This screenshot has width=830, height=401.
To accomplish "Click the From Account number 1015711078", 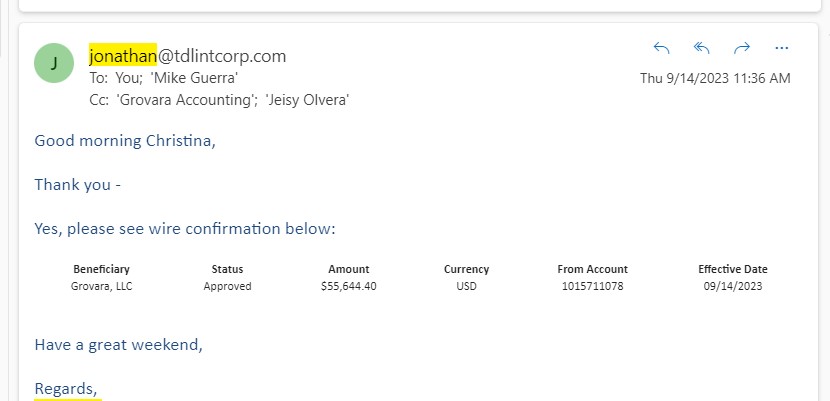I will (592, 287).
